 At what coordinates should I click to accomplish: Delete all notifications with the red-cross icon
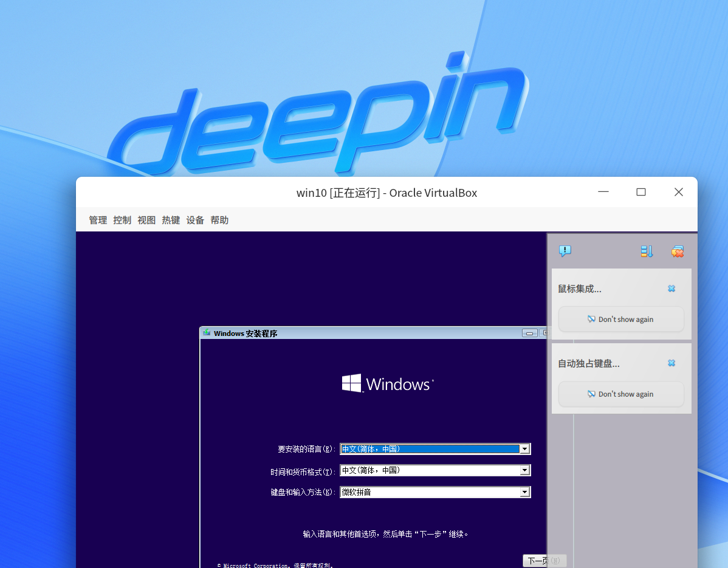[678, 251]
